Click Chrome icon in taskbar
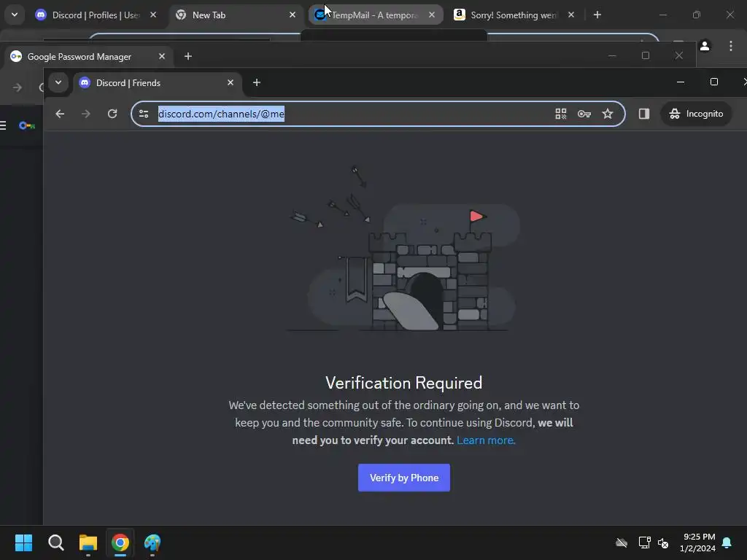Image resolution: width=747 pixels, height=560 pixels. 120,542
